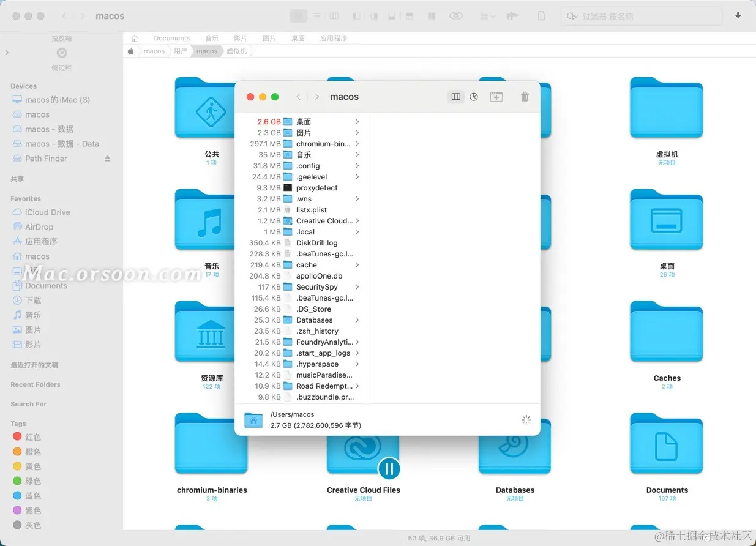Expand the Road Redempt… row chevron
Image resolution: width=756 pixels, height=546 pixels.
357,386
